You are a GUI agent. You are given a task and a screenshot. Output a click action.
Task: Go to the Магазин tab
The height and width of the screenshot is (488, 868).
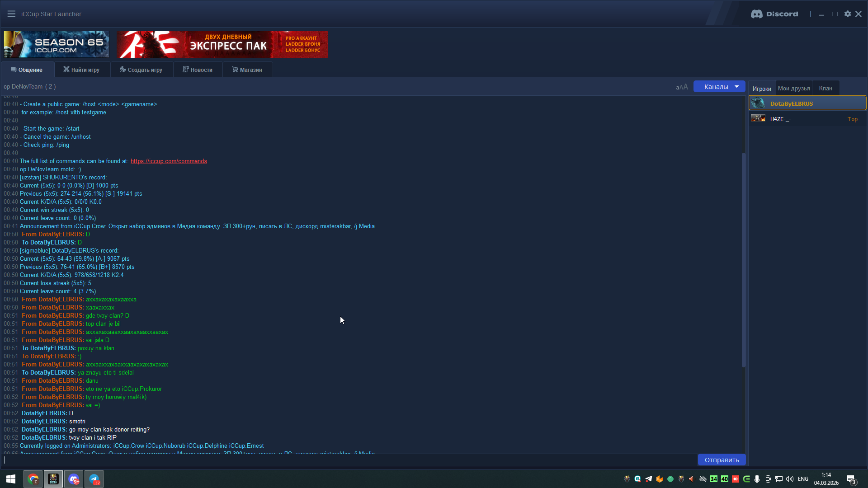click(247, 70)
